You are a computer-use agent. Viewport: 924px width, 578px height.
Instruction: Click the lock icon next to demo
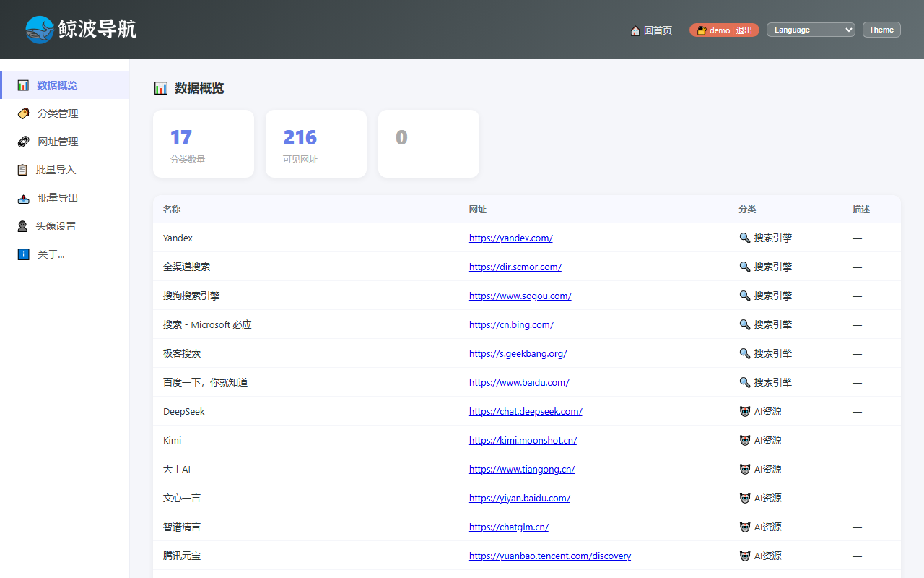click(701, 30)
